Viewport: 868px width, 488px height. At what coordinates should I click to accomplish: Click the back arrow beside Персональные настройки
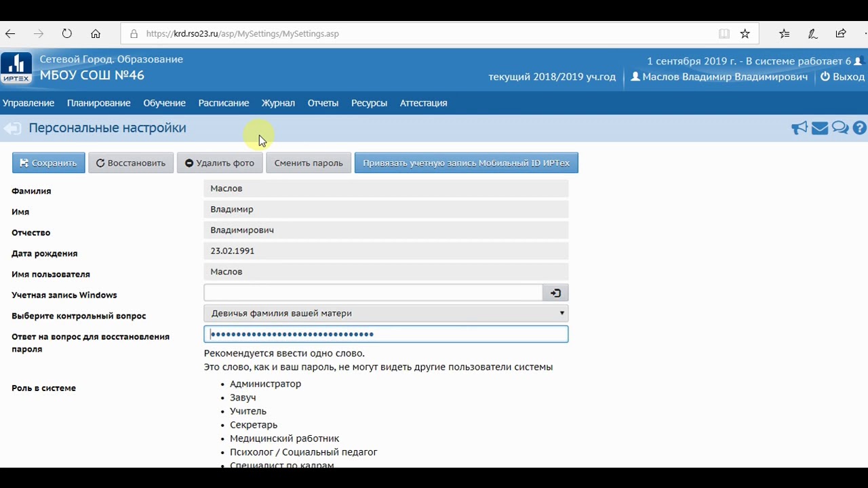pos(12,128)
